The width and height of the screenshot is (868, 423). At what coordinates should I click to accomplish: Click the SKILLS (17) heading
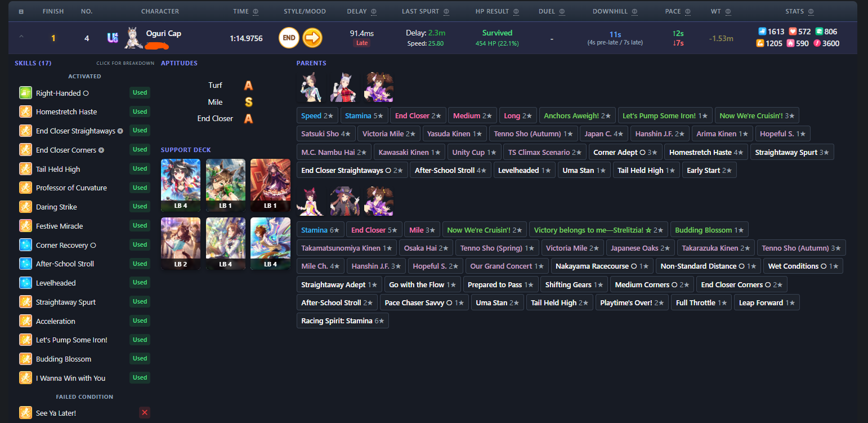coord(33,63)
